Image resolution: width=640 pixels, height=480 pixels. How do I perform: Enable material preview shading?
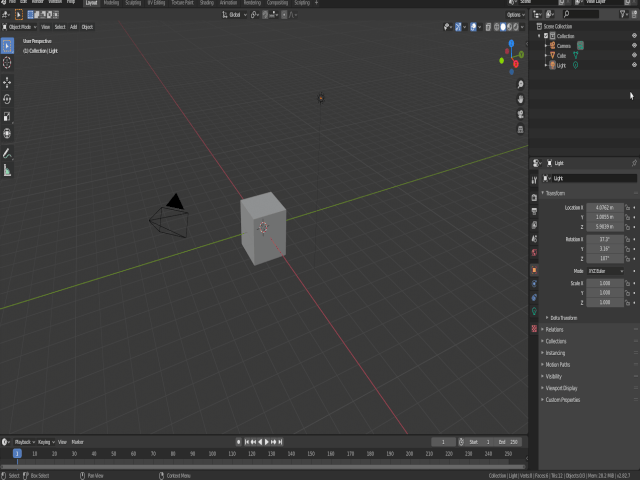tap(509, 27)
